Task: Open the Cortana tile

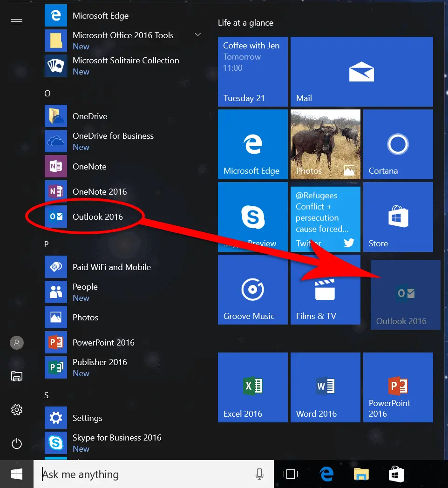Action: pos(398,144)
